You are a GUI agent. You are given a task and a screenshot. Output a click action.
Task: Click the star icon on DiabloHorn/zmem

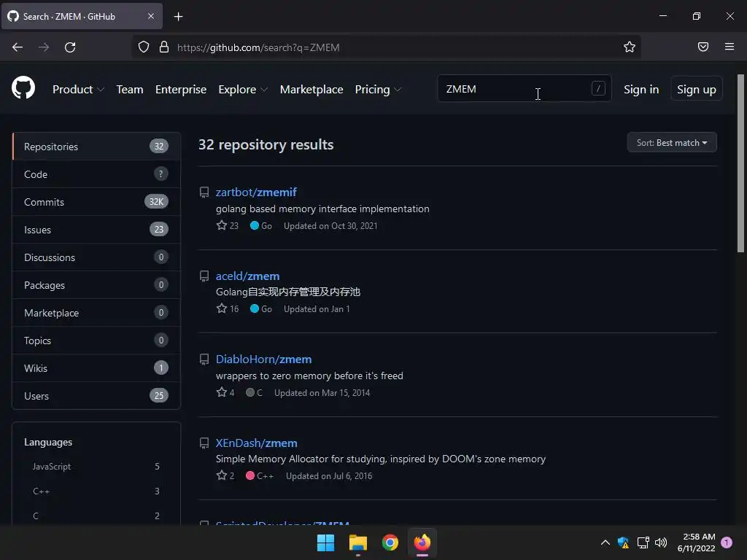(222, 392)
